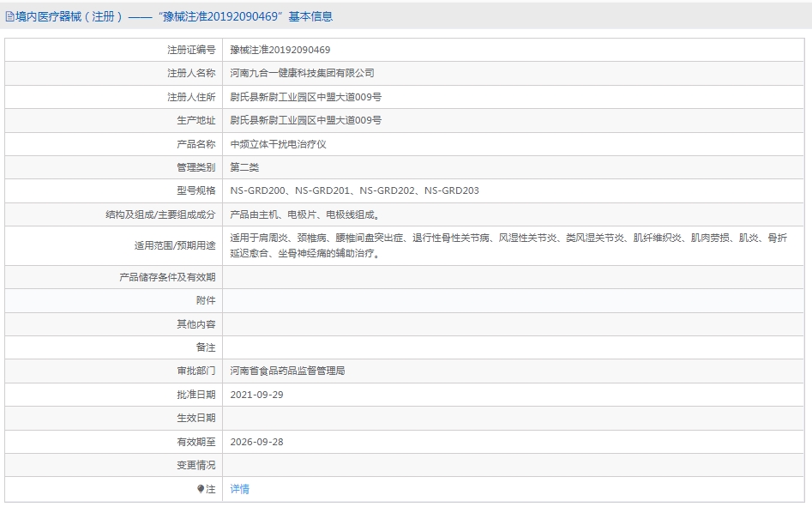Click the 产品储存条件及有效期 label
The image size is (812, 507).
tap(167, 277)
